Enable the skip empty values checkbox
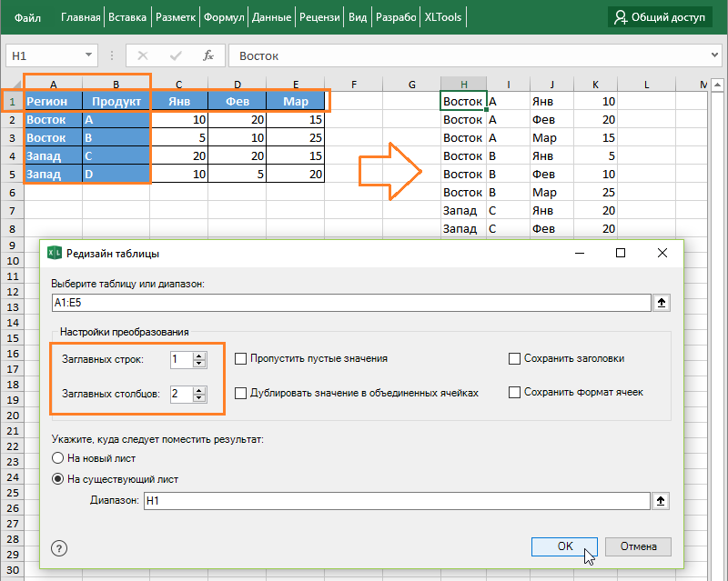 pyautogui.click(x=241, y=358)
